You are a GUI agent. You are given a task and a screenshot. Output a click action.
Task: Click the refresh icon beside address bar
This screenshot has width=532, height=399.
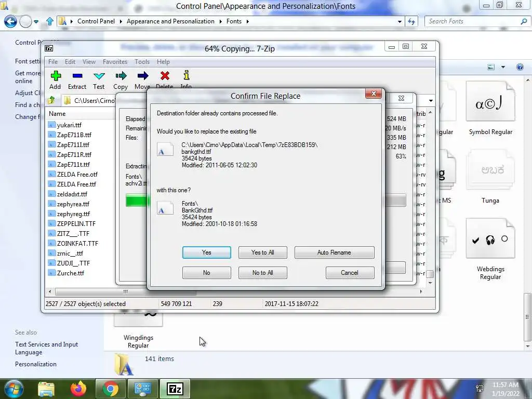tap(411, 21)
